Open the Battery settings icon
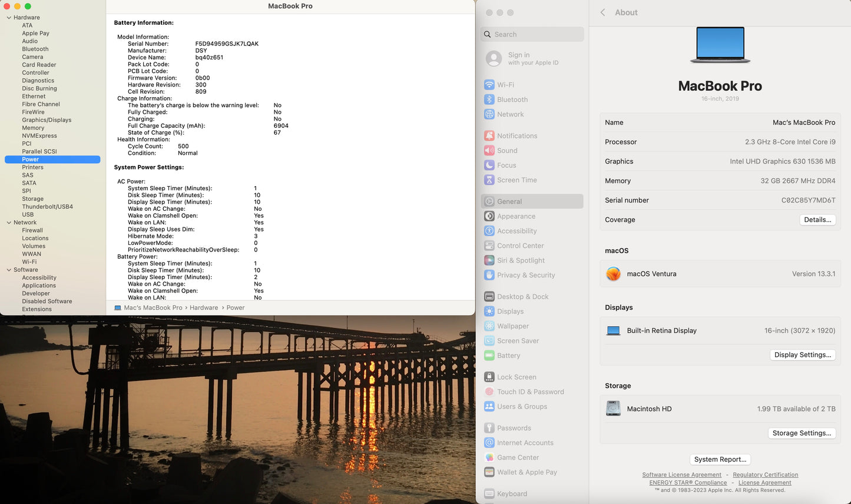The height and width of the screenshot is (504, 851). coord(489,356)
